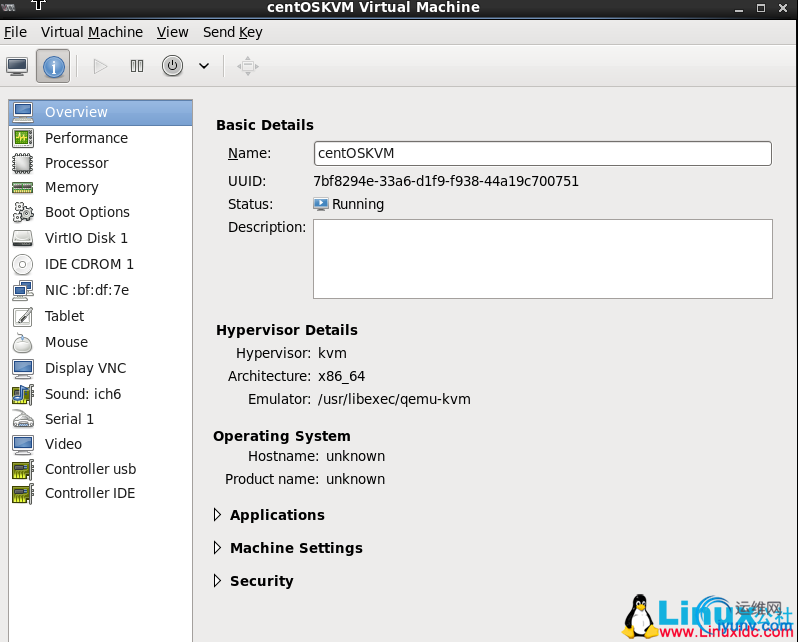
Task: Click the emulator path /usr/libexec/qemu-kvm
Action: (394, 399)
